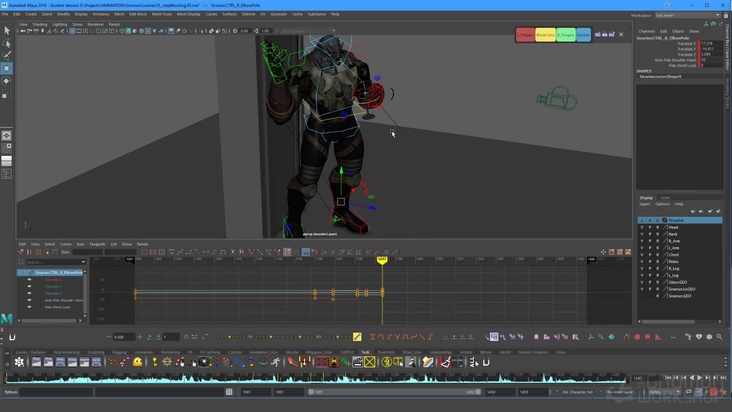The width and height of the screenshot is (732, 412).
Task: Toggle visibility of the Chest layer
Action: [x=642, y=254]
